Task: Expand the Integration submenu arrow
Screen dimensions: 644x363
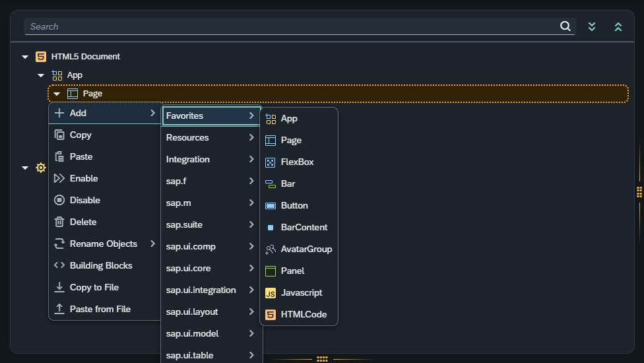Action: point(251,159)
